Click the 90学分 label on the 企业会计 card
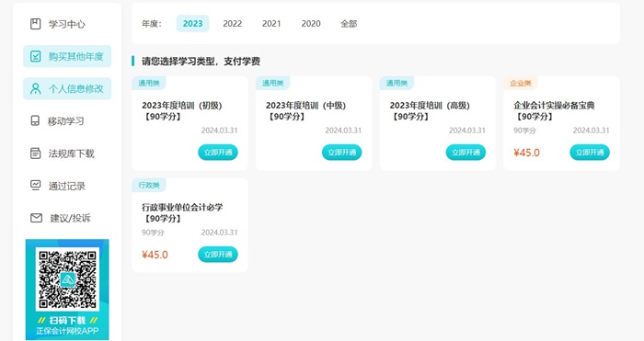644x341 pixels. coord(524,131)
